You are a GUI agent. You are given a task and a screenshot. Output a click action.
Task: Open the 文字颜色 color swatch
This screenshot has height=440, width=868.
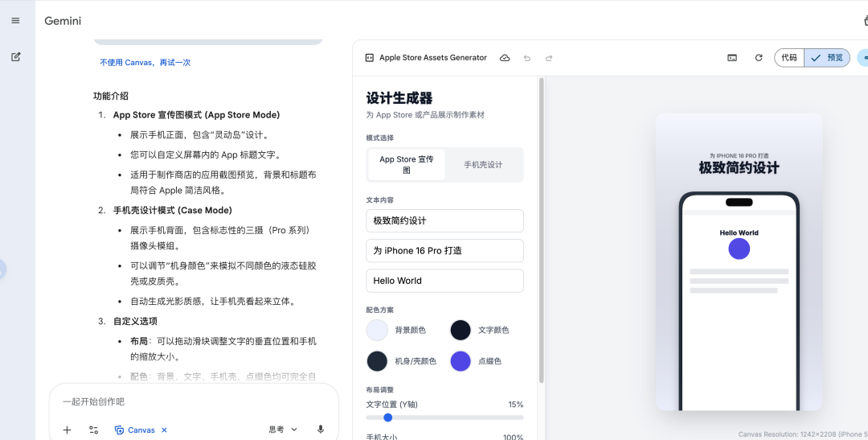click(x=460, y=330)
